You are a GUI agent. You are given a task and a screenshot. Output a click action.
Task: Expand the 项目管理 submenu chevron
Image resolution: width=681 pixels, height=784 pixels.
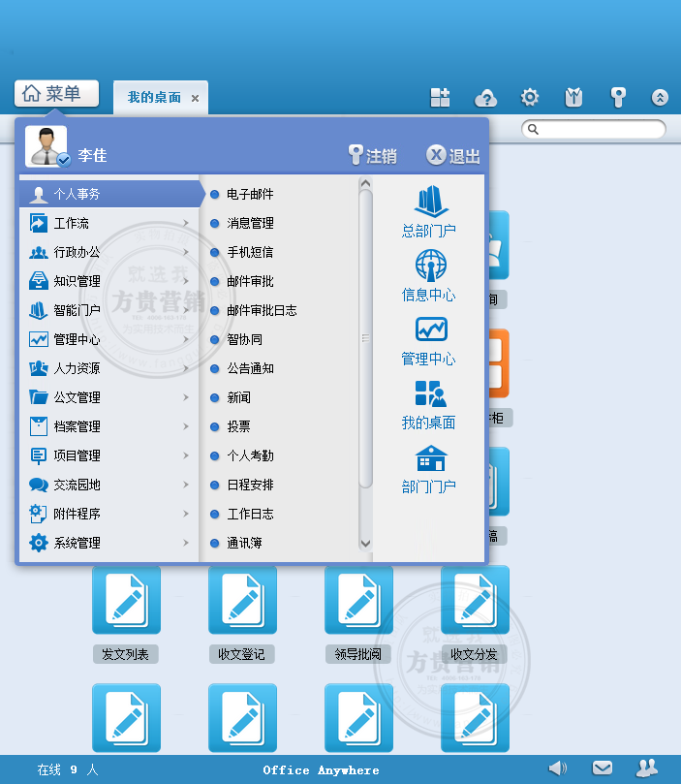[186, 455]
